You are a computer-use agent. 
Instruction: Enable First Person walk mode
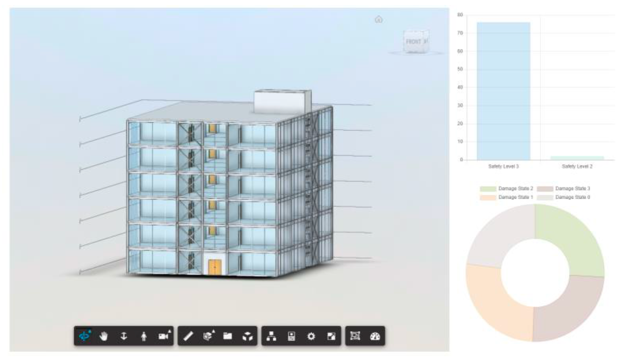(x=143, y=336)
